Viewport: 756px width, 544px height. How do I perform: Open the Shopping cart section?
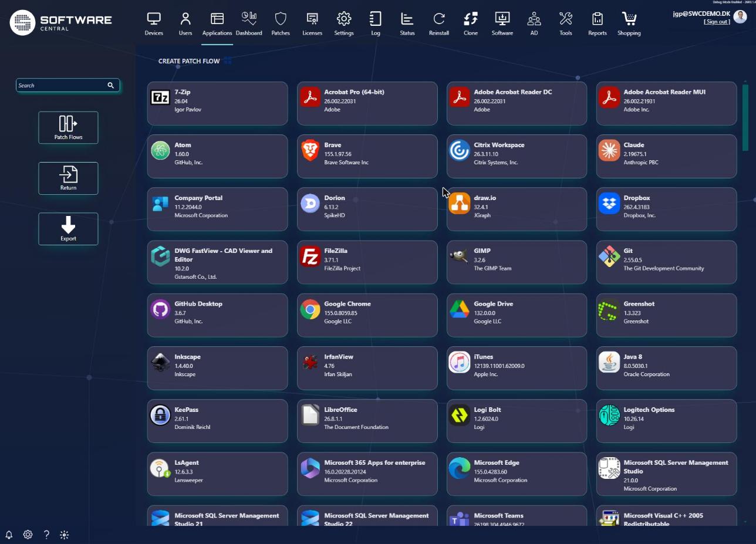[629, 24]
